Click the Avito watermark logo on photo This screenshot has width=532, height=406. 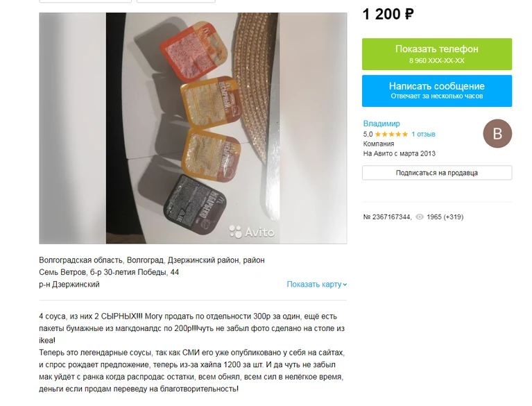251,232
